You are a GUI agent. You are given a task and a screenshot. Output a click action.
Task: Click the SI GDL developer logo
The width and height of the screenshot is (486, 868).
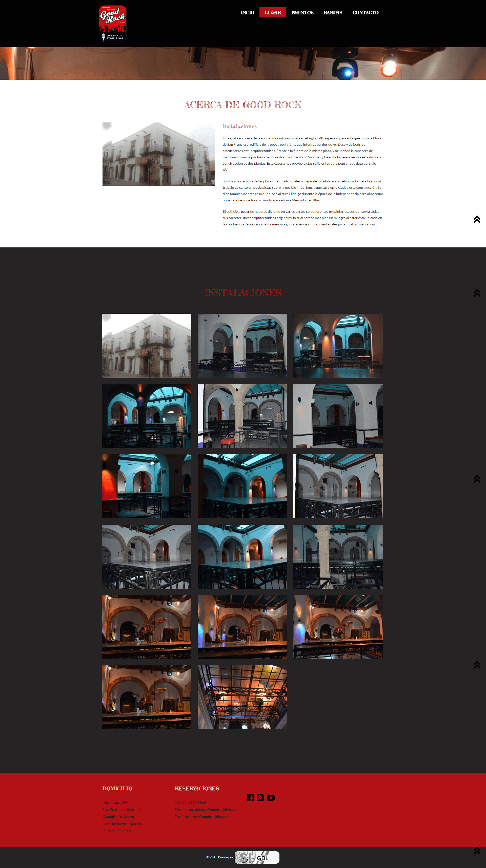click(257, 857)
